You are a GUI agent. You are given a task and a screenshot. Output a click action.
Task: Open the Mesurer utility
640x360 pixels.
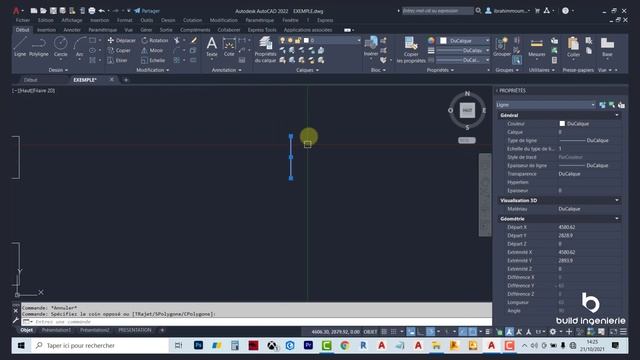(x=536, y=47)
